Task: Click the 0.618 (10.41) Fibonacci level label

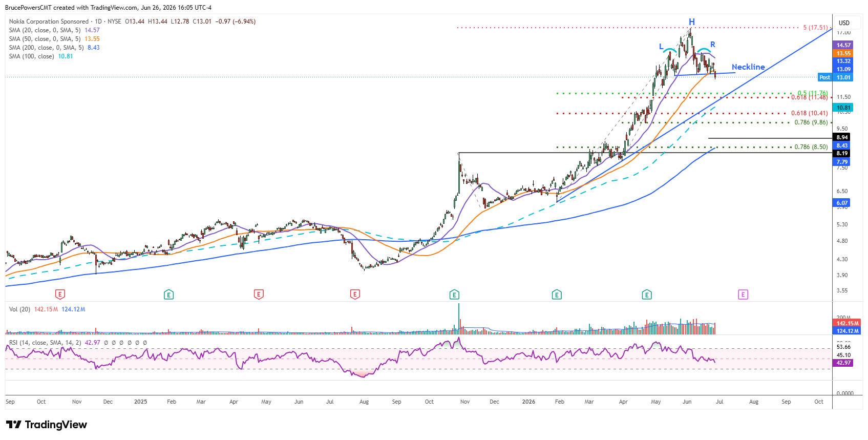Action: click(x=810, y=113)
